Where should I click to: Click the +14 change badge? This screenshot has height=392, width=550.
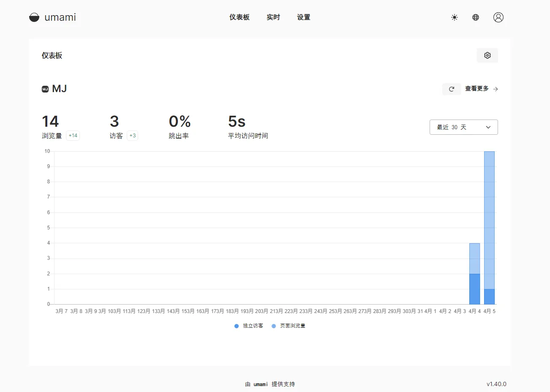[x=73, y=136]
